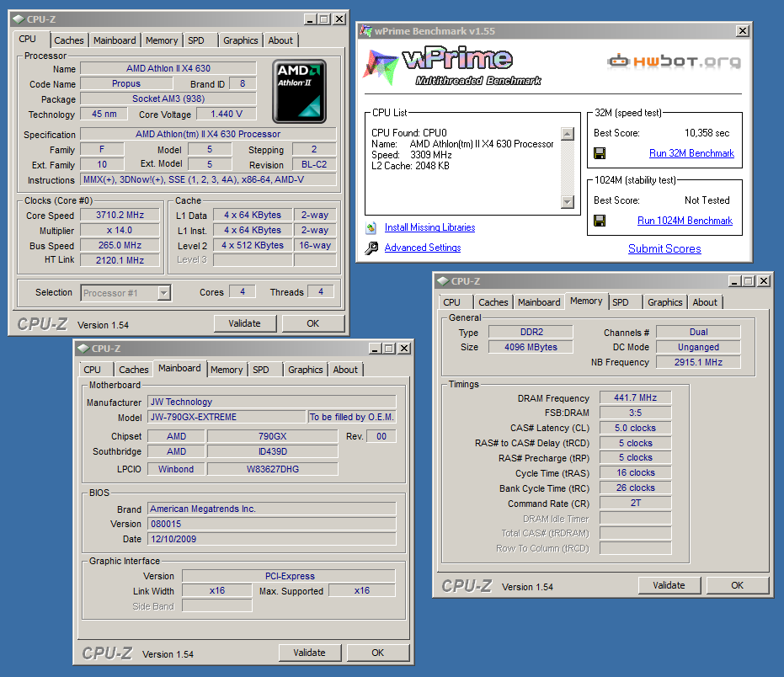This screenshot has width=784, height=677.
Task: Open the Processor #1 selection dropdown
Action: 163,293
